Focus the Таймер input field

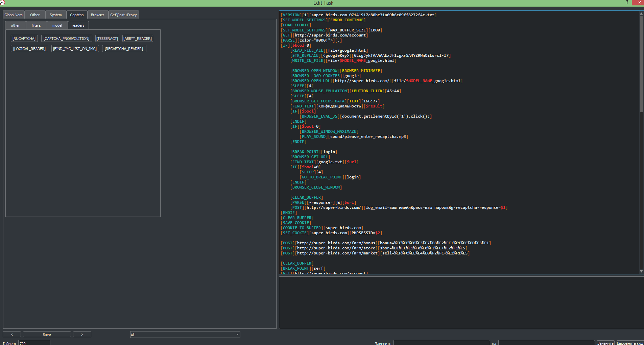(34, 343)
